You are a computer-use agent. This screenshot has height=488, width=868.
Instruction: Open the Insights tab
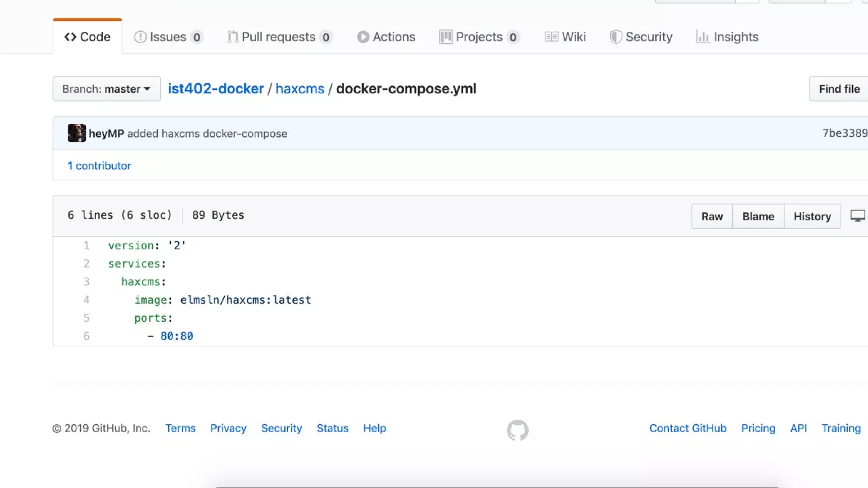(x=727, y=37)
